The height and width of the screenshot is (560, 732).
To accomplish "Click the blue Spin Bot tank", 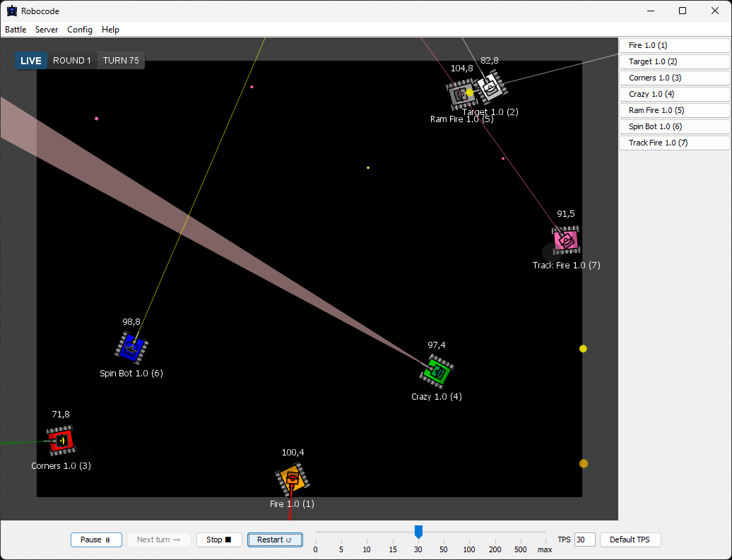I will pos(131,347).
